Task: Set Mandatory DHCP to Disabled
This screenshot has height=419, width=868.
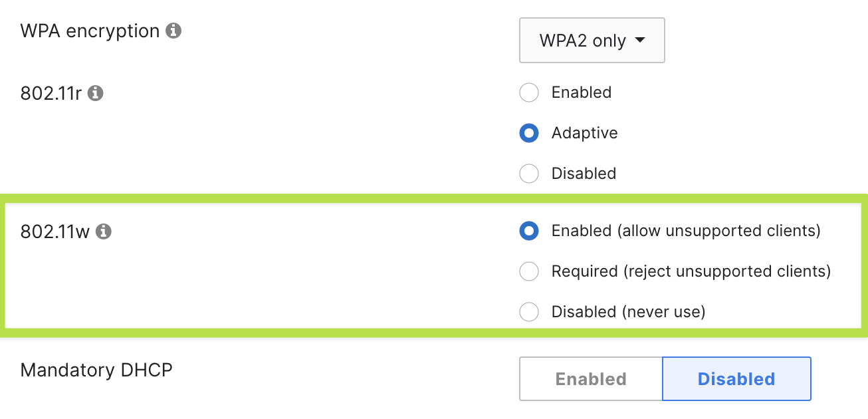Action: pos(736,379)
